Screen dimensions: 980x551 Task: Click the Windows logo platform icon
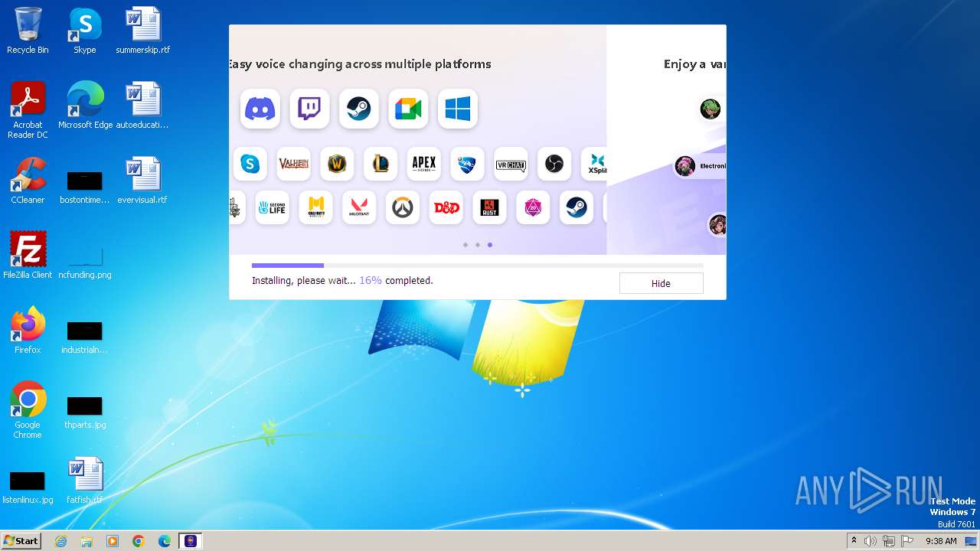click(458, 109)
